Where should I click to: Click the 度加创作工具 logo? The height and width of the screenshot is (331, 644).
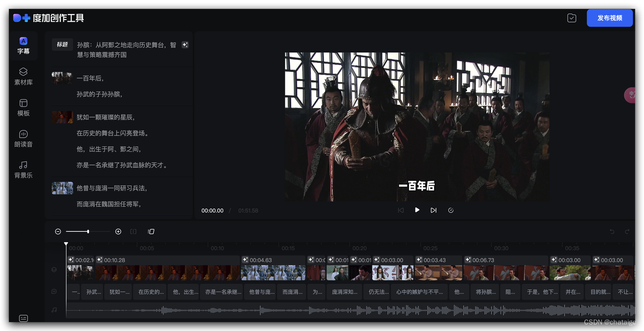pyautogui.click(x=48, y=18)
